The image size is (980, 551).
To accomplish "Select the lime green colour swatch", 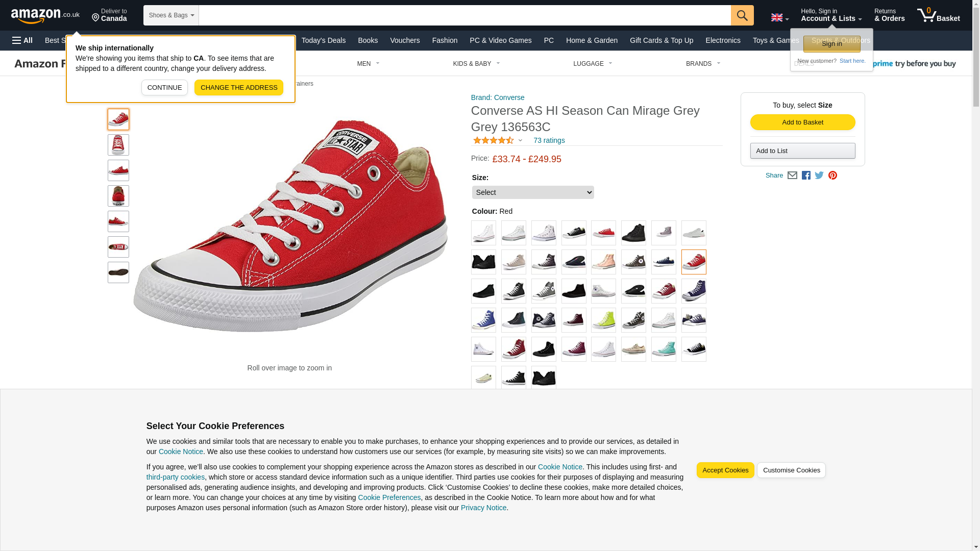I will pyautogui.click(x=603, y=320).
